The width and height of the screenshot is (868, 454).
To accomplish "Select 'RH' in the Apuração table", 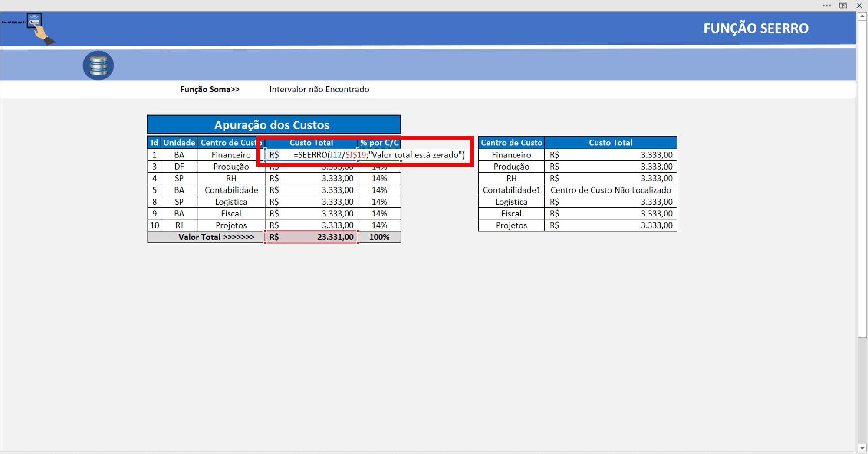I will (x=231, y=178).
